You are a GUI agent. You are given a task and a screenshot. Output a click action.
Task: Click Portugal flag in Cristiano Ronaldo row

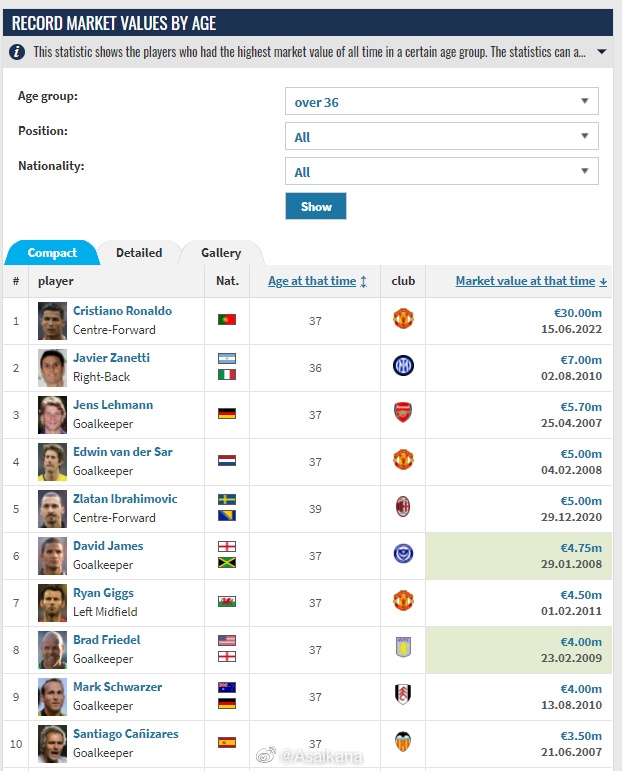point(227,319)
